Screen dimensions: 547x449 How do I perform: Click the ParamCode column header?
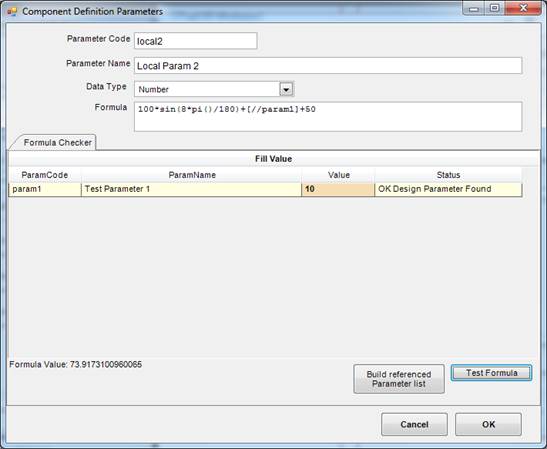tap(45, 175)
